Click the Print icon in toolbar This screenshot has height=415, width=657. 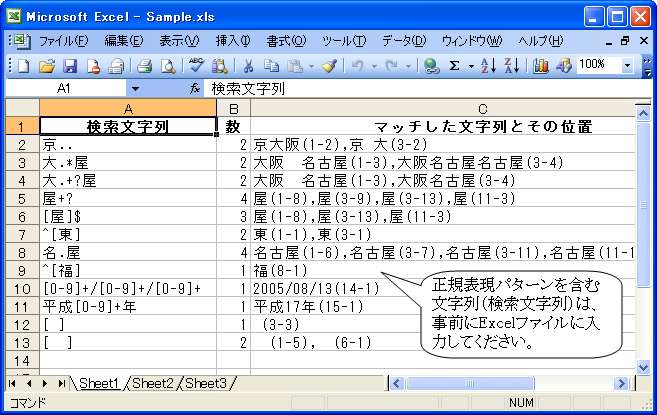pos(144,66)
